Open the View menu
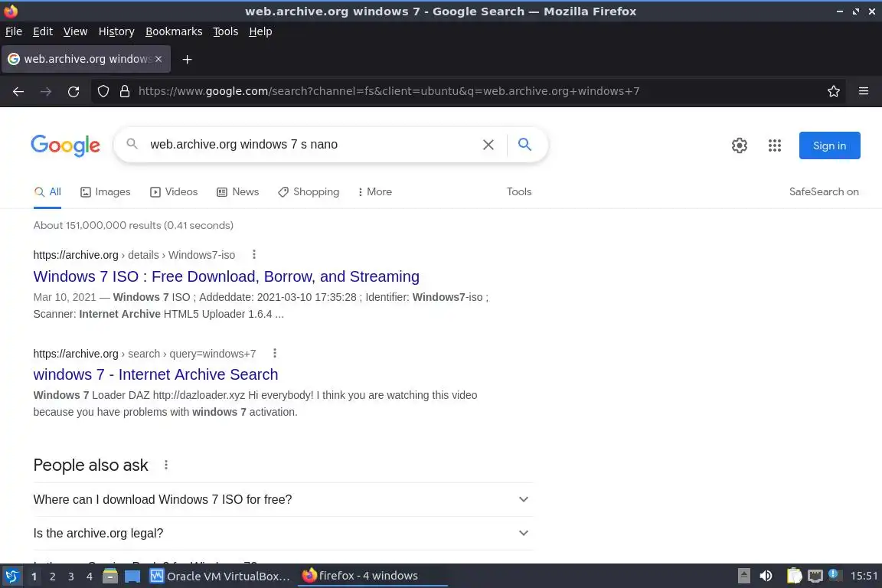 [75, 31]
